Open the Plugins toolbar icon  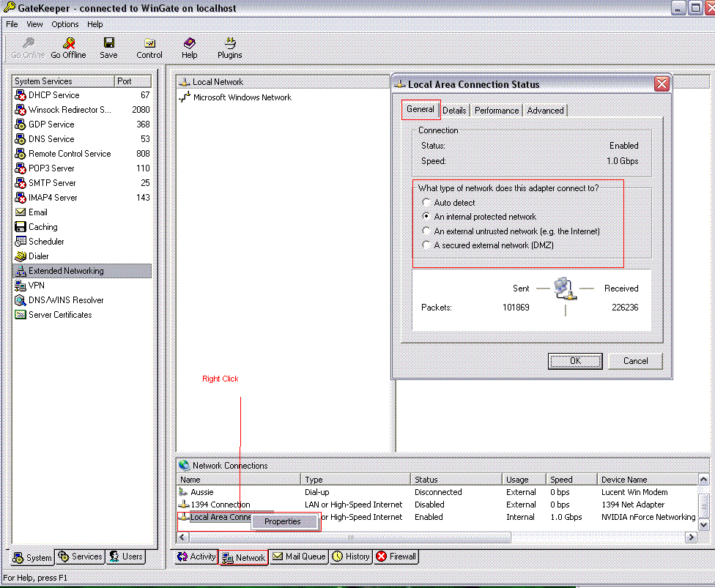(x=230, y=43)
